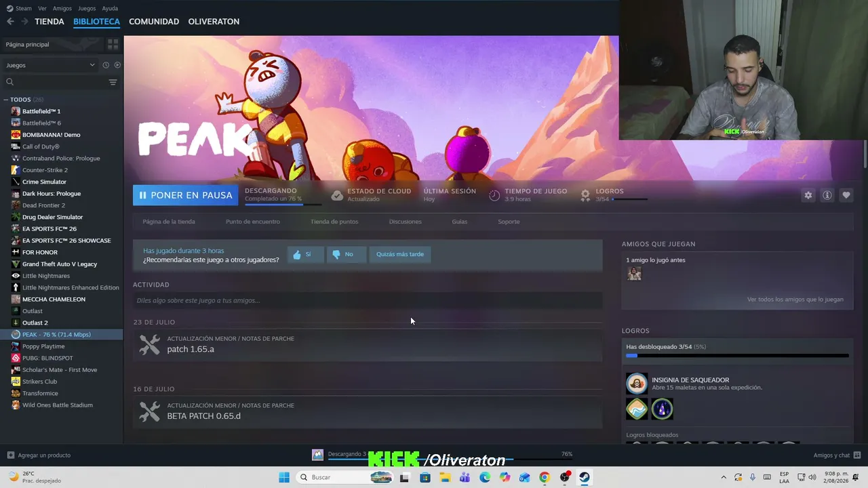Viewport: 868px width, 488px height.
Task: Open the Soporte link
Action: tap(509, 222)
